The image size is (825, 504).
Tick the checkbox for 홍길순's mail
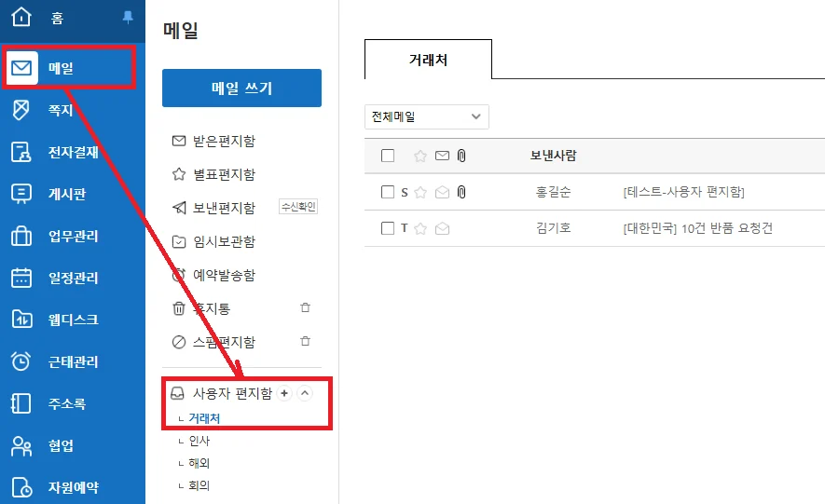pyautogui.click(x=388, y=192)
